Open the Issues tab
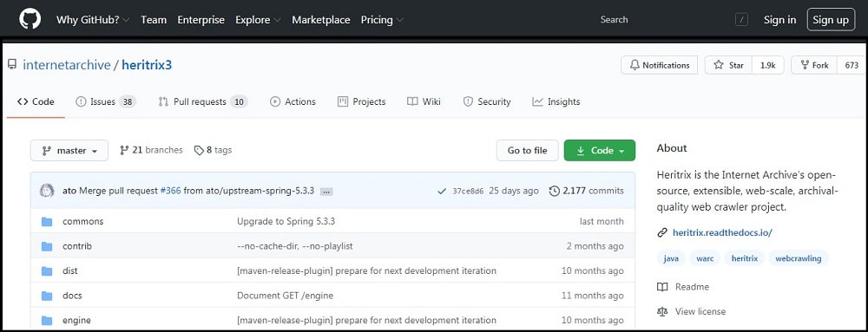This screenshot has width=868, height=332. point(106,101)
